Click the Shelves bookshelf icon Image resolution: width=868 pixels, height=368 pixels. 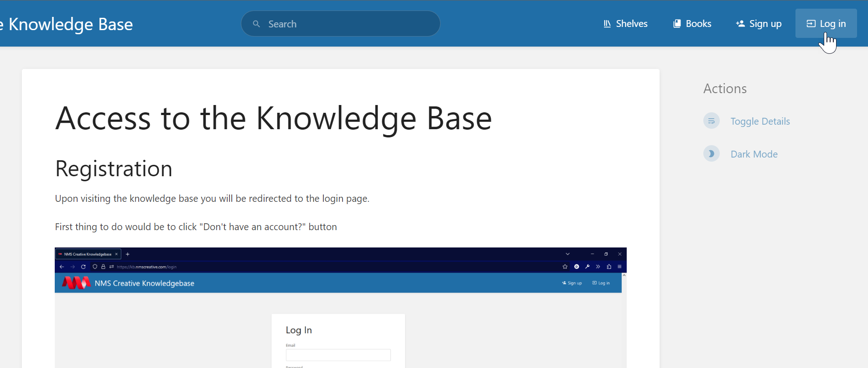coord(607,24)
